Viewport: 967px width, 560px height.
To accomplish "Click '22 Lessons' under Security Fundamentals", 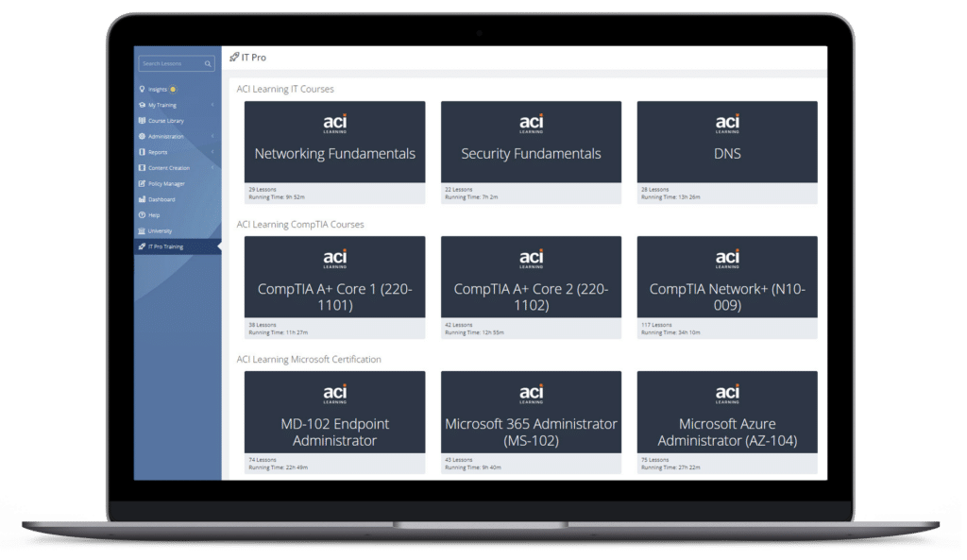I will 459,189.
